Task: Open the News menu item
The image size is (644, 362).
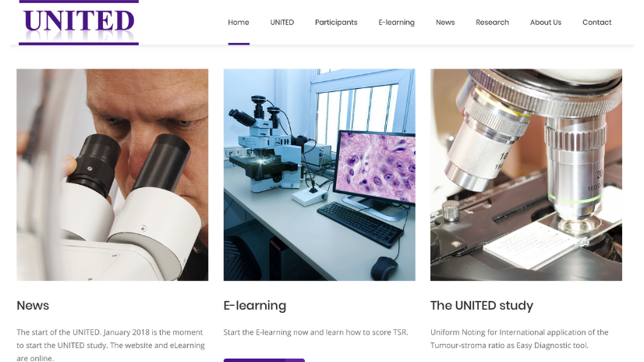Action: 445,22
